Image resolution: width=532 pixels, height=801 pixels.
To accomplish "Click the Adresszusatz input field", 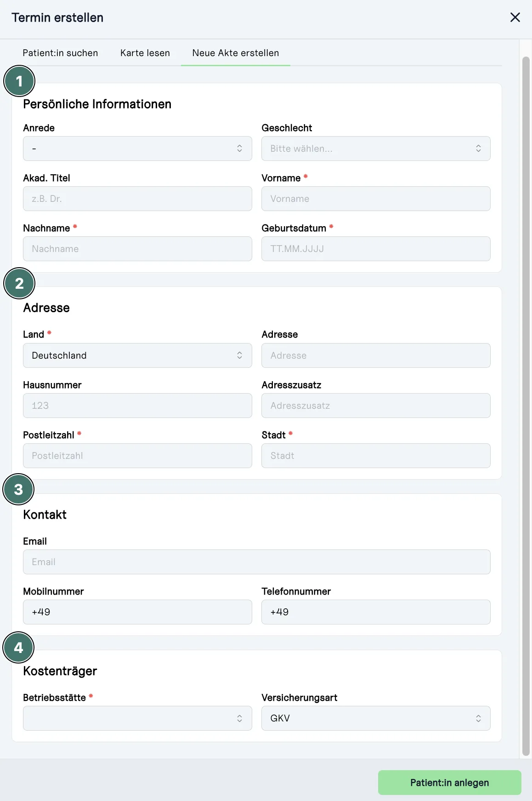I will click(x=376, y=406).
